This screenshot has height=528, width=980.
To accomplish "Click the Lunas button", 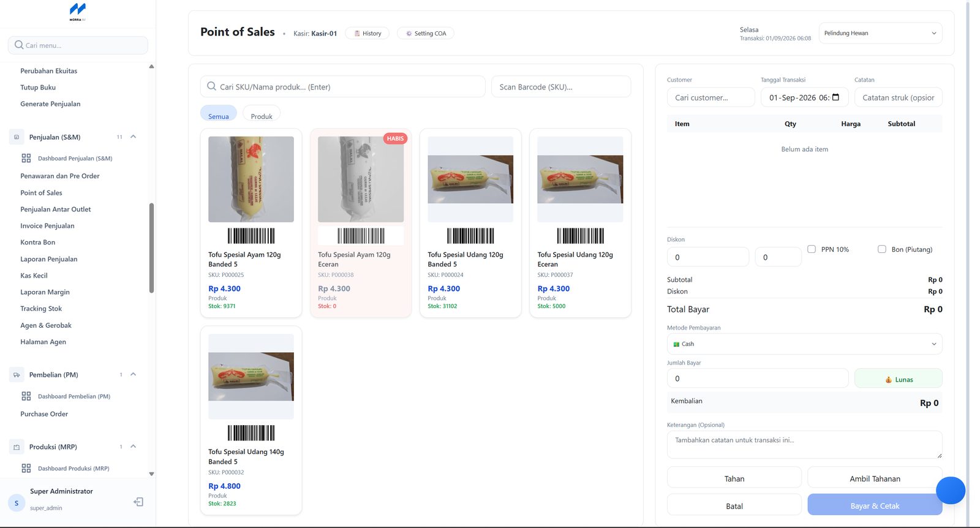I will click(x=899, y=379).
